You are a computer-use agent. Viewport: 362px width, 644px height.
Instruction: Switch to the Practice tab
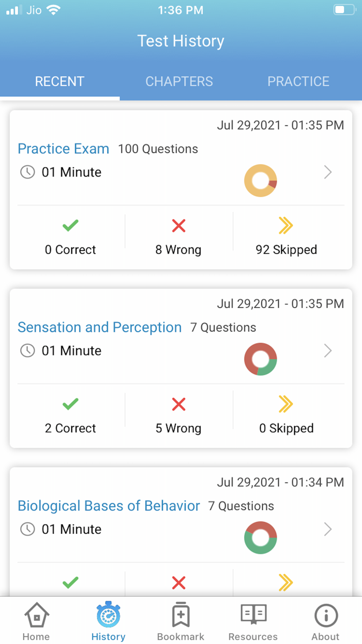(x=298, y=81)
